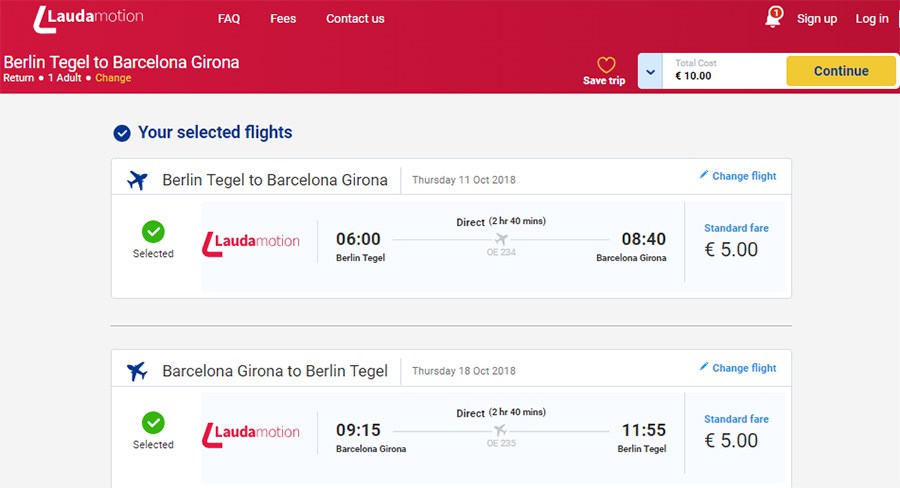Click the Log in link
The width and height of the screenshot is (900, 488).
(872, 19)
